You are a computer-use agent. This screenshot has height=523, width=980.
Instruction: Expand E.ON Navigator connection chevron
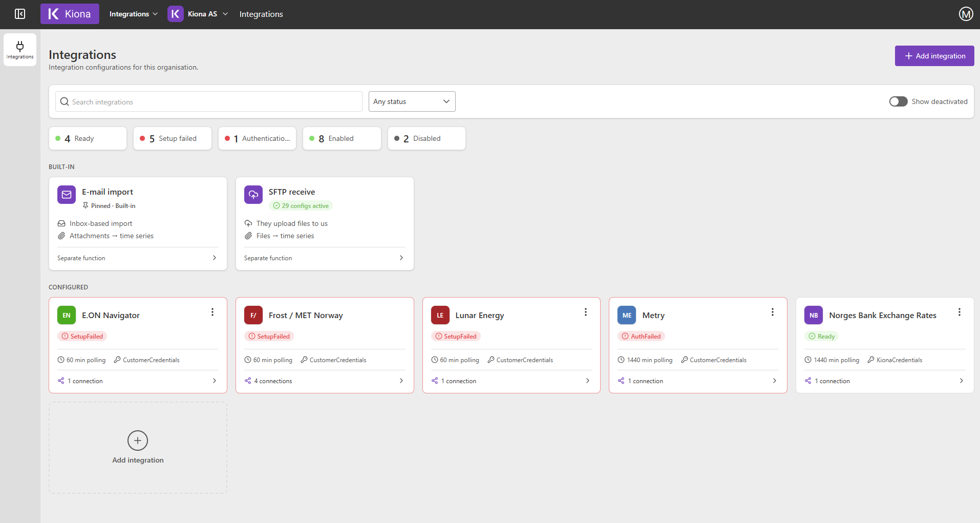pyautogui.click(x=215, y=381)
